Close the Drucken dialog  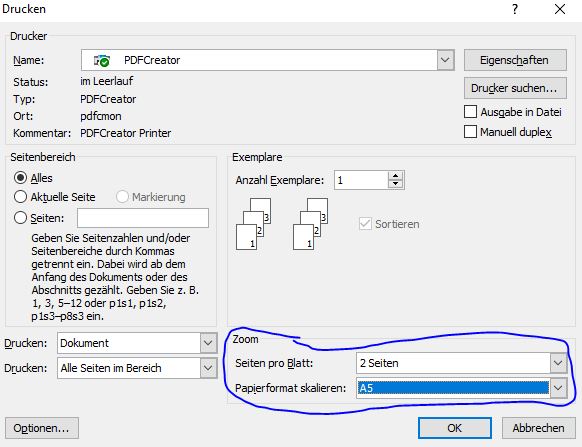tap(560, 9)
